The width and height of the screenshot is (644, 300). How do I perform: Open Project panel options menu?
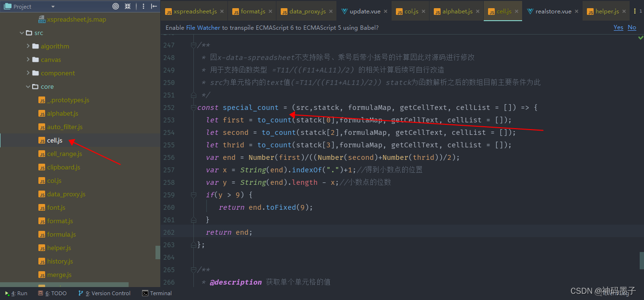(x=143, y=6)
